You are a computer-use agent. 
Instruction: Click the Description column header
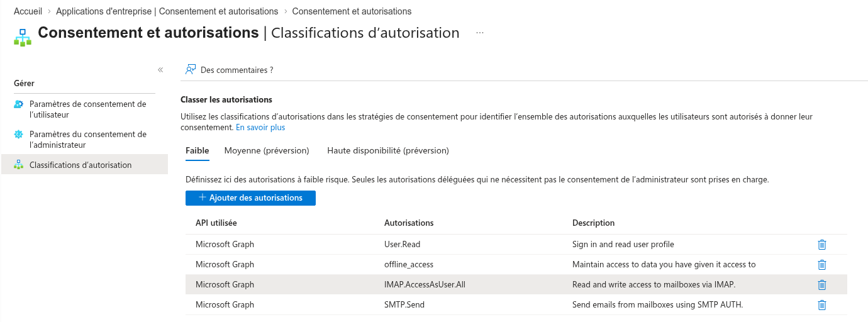pyautogui.click(x=593, y=223)
